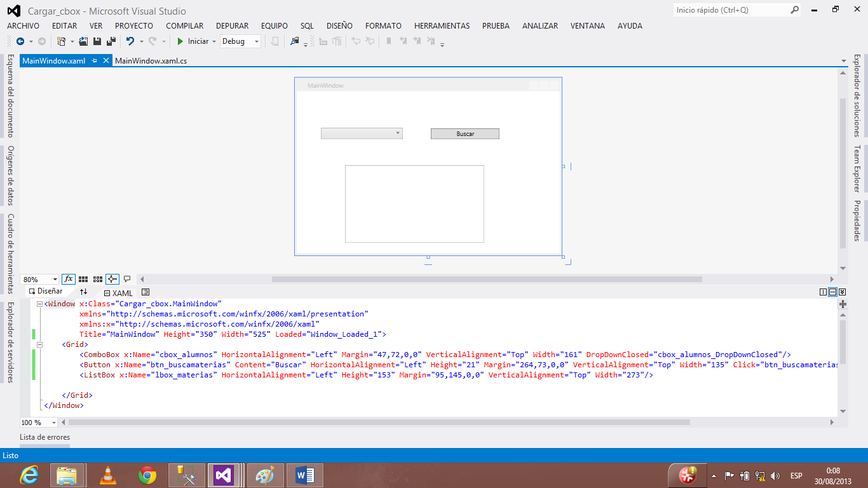Toggle snapping to snaplines in designer
Screen dimensions: 868x488
[x=111, y=279]
